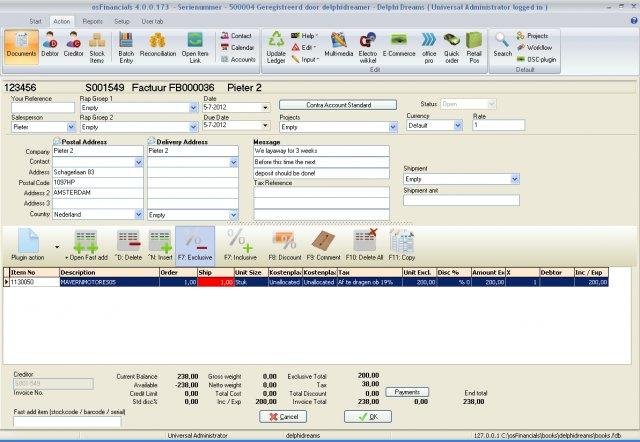Click the F9 Comment icon
Viewport: 640px width, 442px height.
tap(323, 245)
